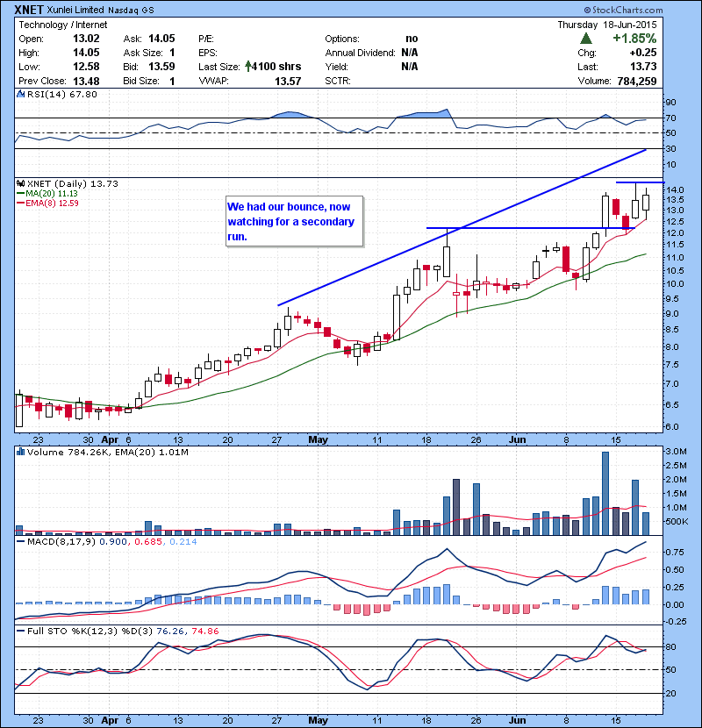The height and width of the screenshot is (728, 702).
Task: Click the Low value 12.58
Action: [86, 67]
